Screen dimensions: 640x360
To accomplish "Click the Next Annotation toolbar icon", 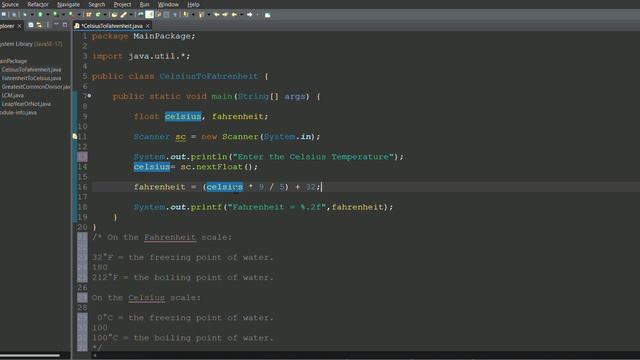I will 185,14.
